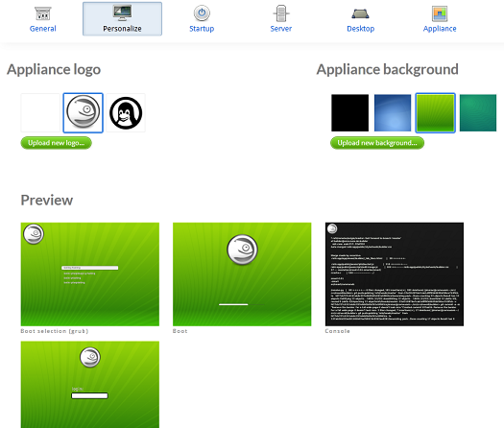This screenshot has width=504, height=428.
Task: Click the Startup tab label
Action: click(x=202, y=29)
